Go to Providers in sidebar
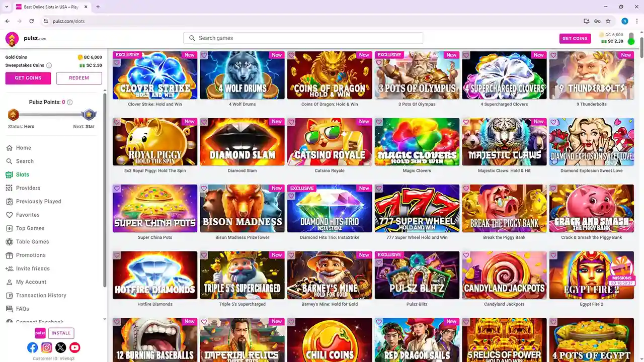The height and width of the screenshot is (362, 644). [x=28, y=188]
